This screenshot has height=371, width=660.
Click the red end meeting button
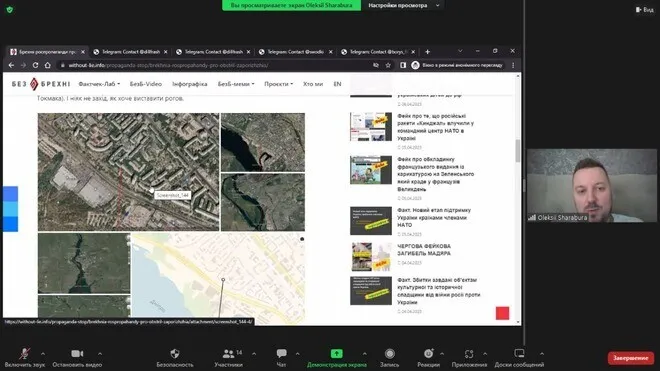pos(631,358)
